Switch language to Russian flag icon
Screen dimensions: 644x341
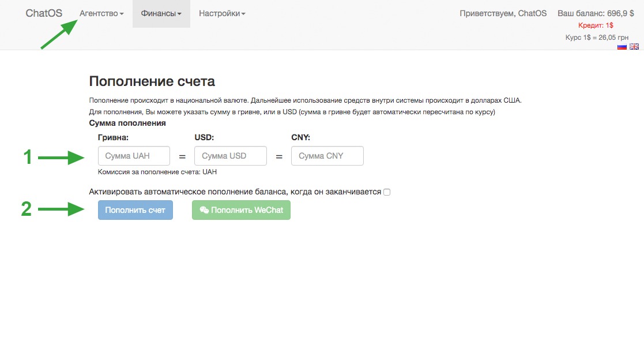pyautogui.click(x=622, y=46)
